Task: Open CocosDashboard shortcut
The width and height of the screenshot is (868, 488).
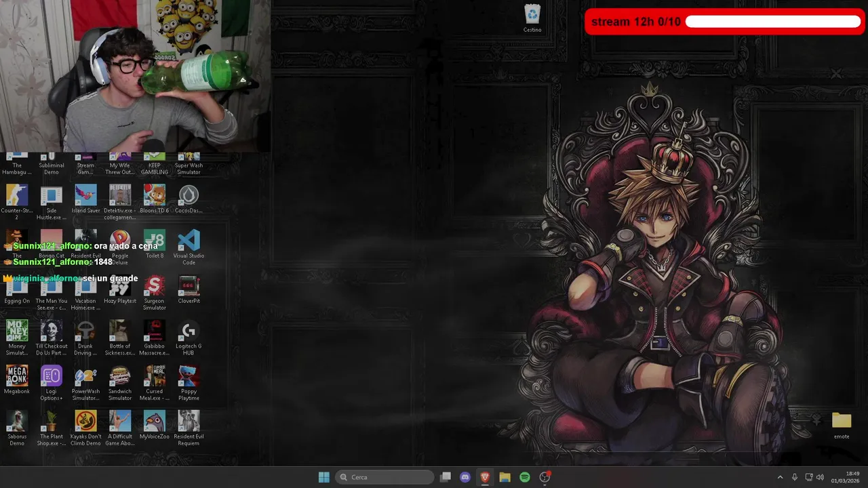Action: [189, 199]
